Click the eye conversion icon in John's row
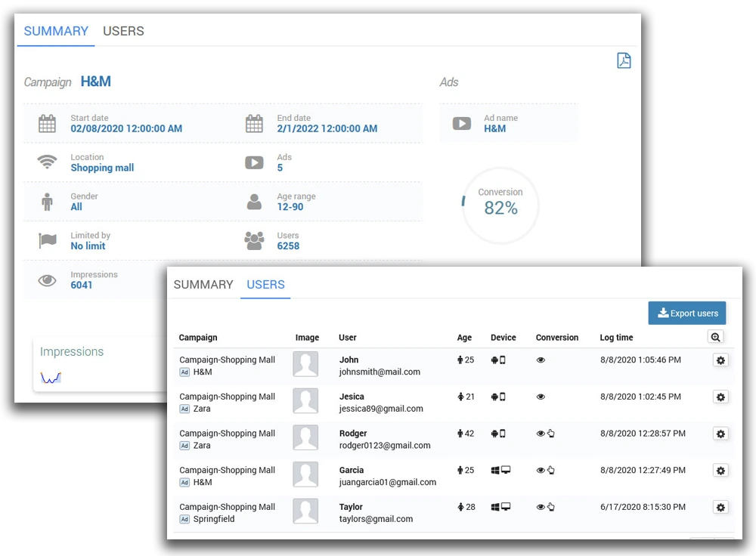This screenshot has height=556, width=756. [541, 360]
